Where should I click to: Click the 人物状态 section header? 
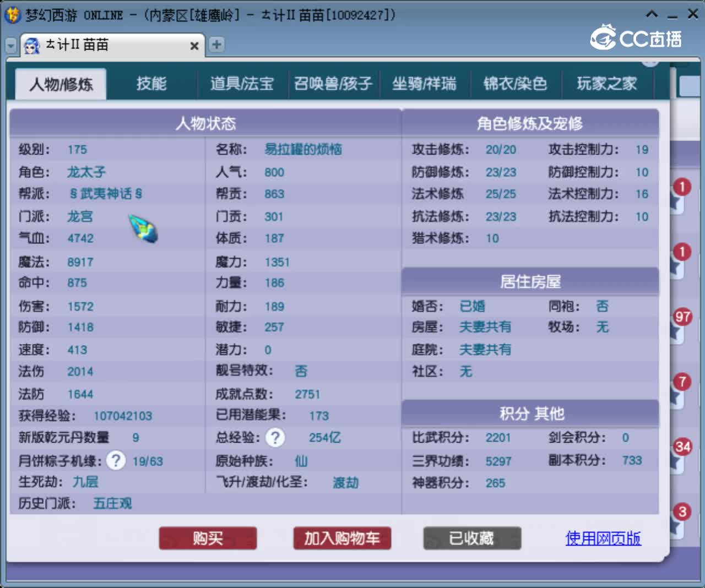[x=205, y=123]
